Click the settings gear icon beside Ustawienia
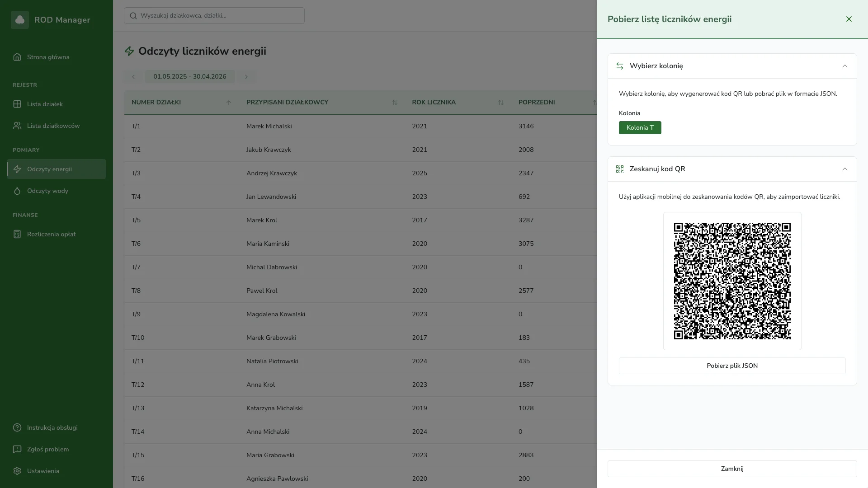 17,471
